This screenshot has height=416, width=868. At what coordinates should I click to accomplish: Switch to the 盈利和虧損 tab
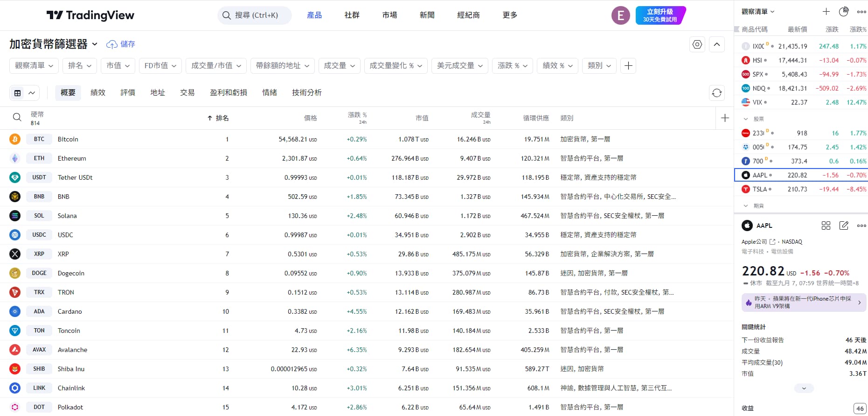[229, 93]
